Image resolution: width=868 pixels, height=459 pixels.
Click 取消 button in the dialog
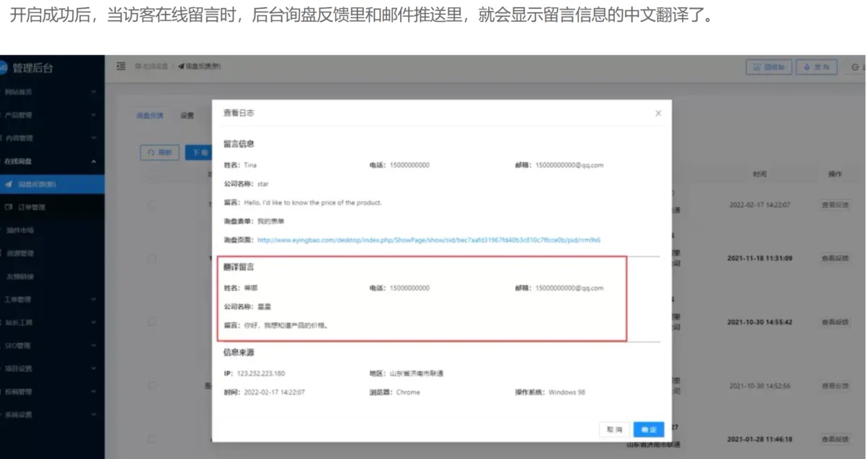click(x=614, y=429)
